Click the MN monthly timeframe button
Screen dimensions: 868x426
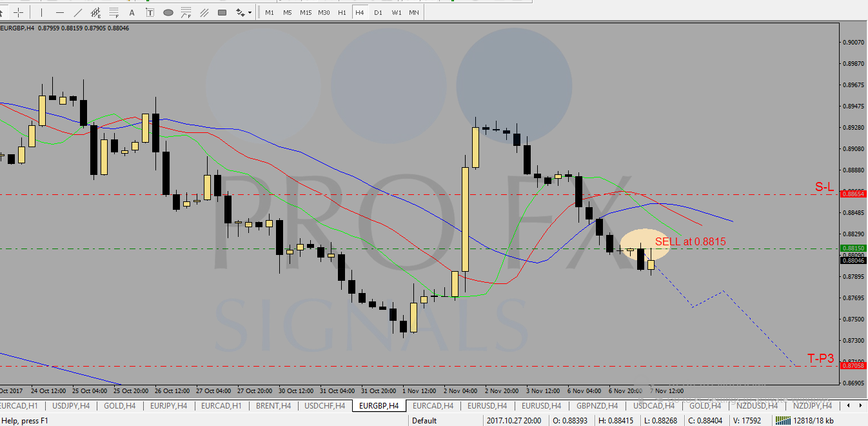coord(413,12)
